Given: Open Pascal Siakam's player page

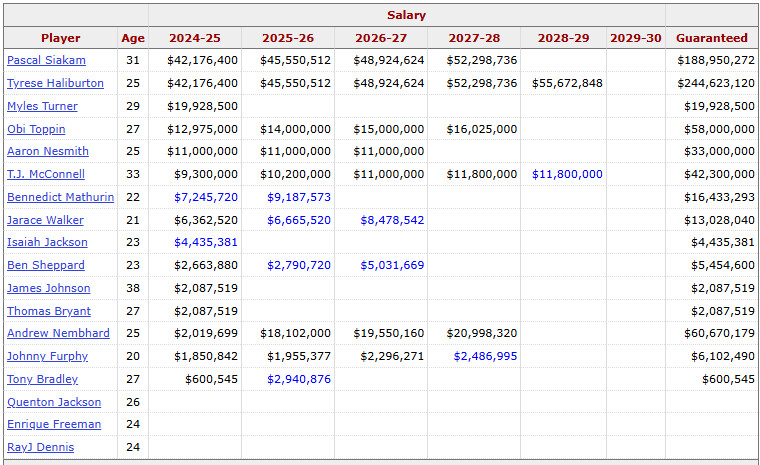Looking at the screenshot, I should point(46,60).
